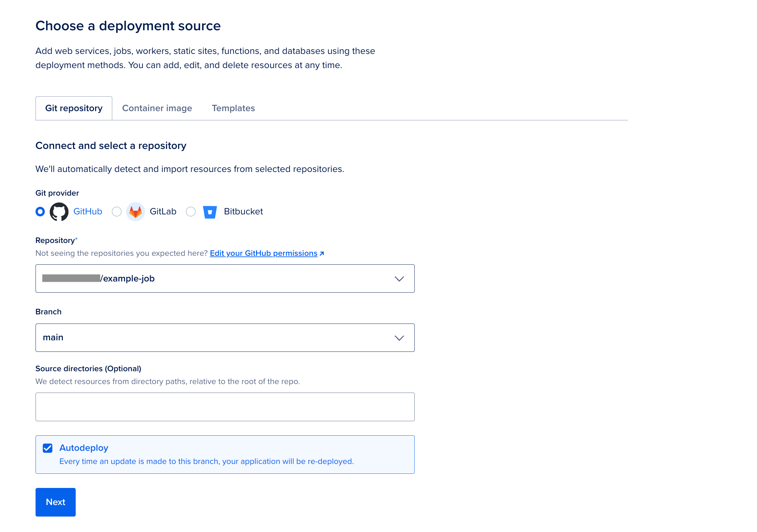The width and height of the screenshot is (757, 532).
Task: Click the already-selected GitHub radio button
Action: [40, 212]
